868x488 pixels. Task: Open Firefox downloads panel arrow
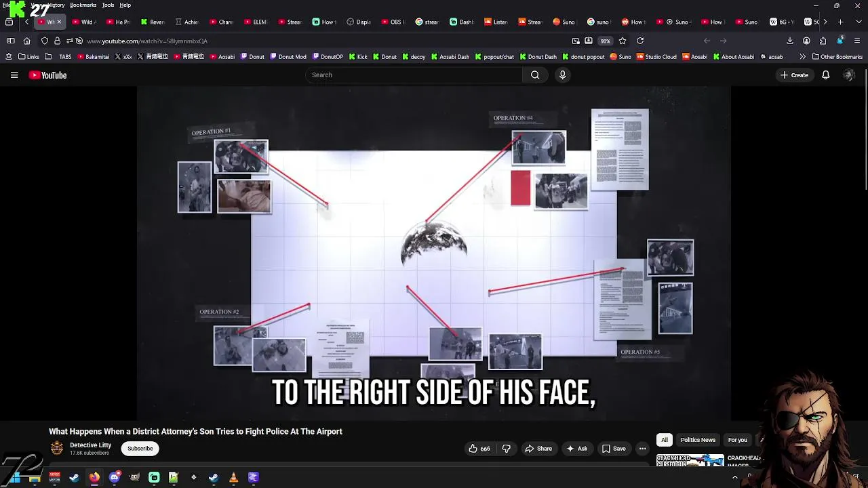[x=790, y=41]
